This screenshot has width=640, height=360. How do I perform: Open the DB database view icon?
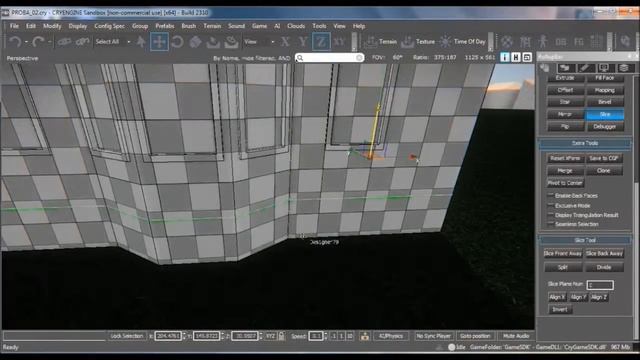click(x=561, y=42)
